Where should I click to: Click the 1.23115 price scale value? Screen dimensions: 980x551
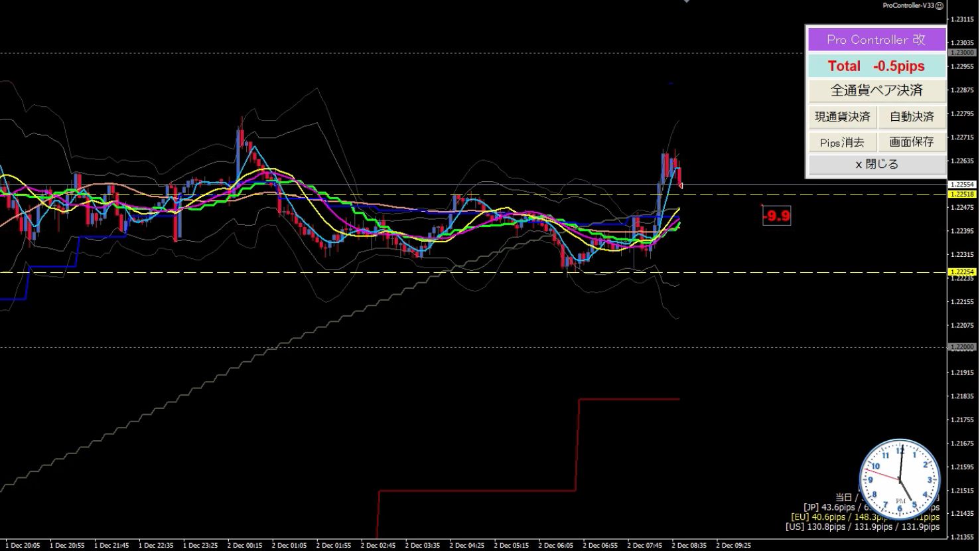962,19
